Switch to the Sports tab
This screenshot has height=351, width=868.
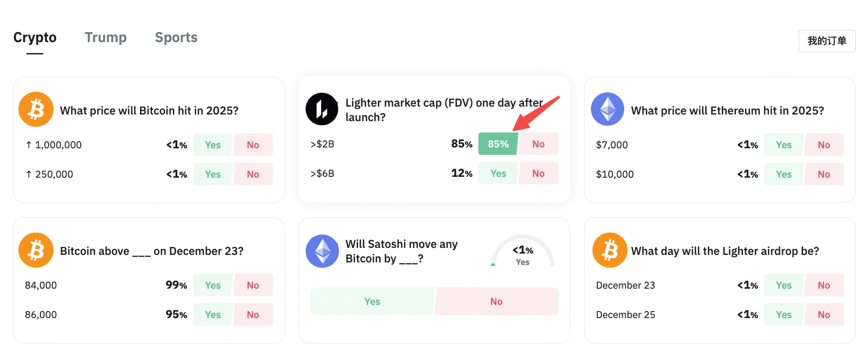176,37
